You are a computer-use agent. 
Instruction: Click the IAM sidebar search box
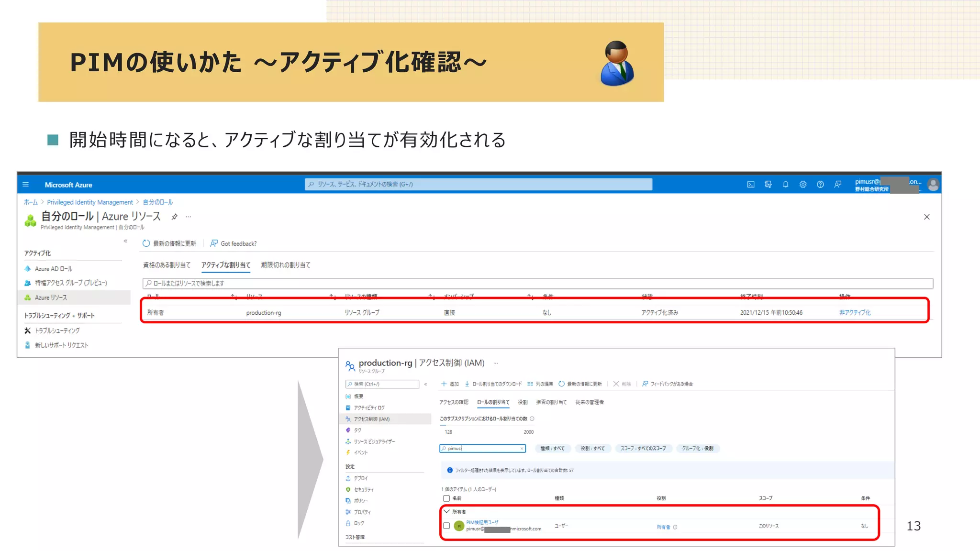point(382,384)
